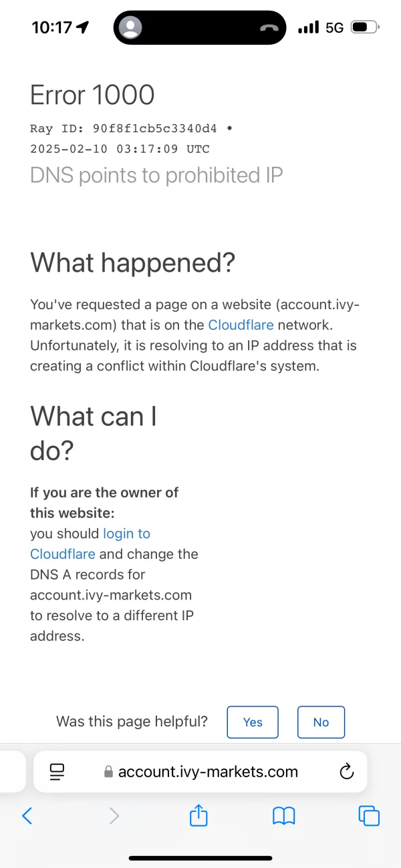
Task: Open the Cloudflare network link
Action: click(x=241, y=325)
